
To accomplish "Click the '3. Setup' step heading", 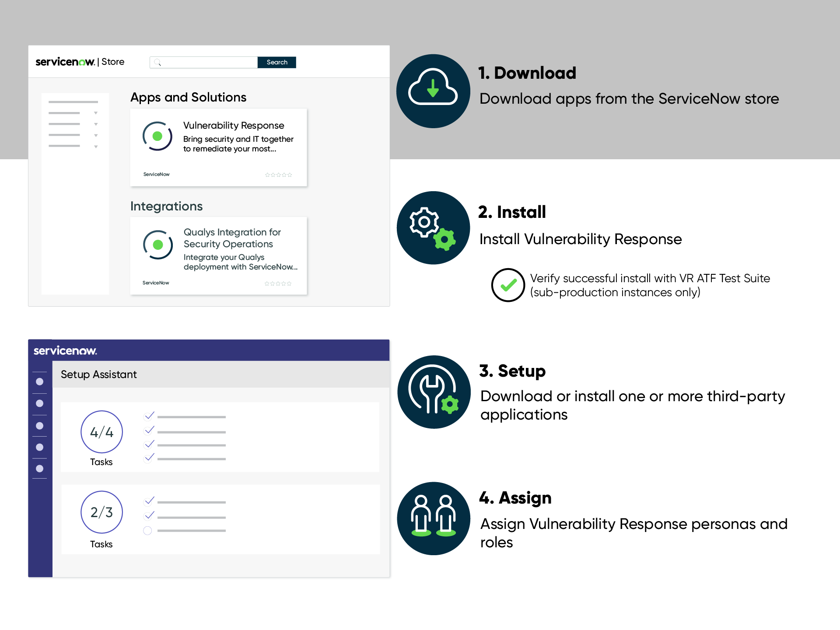I will (513, 371).
